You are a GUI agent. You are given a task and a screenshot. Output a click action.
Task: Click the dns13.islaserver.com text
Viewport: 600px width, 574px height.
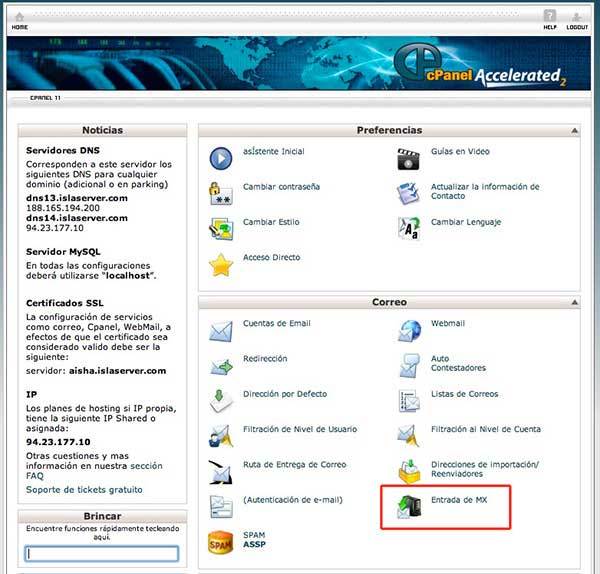77,198
